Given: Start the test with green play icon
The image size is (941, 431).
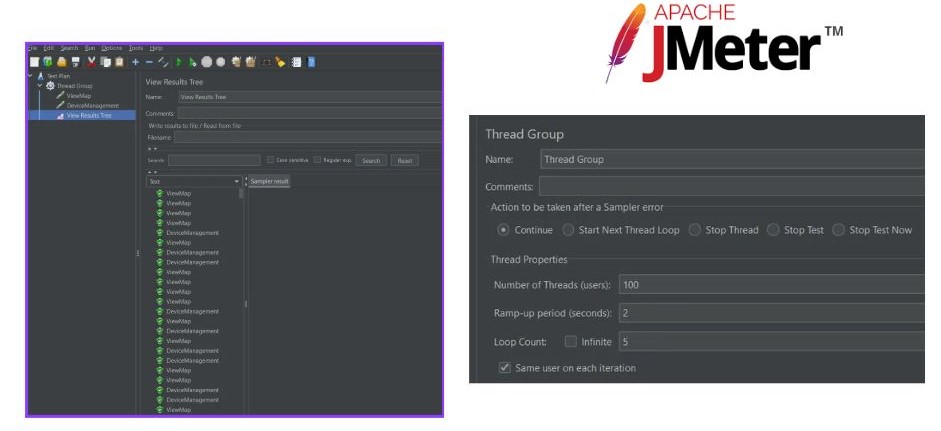Looking at the screenshot, I should point(179,62).
